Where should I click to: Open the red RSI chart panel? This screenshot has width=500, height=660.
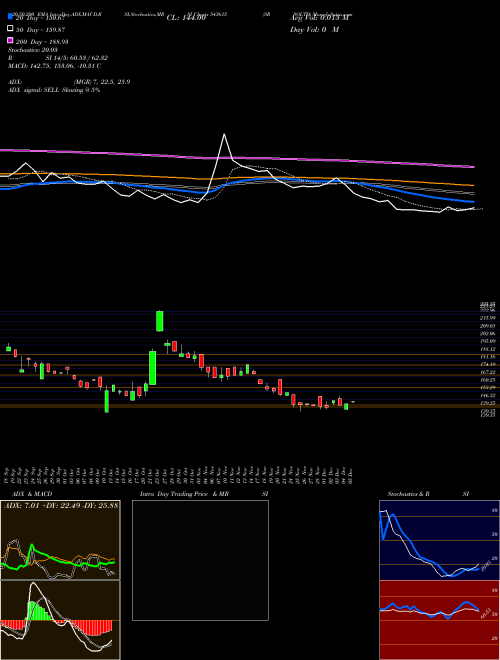coord(439,620)
